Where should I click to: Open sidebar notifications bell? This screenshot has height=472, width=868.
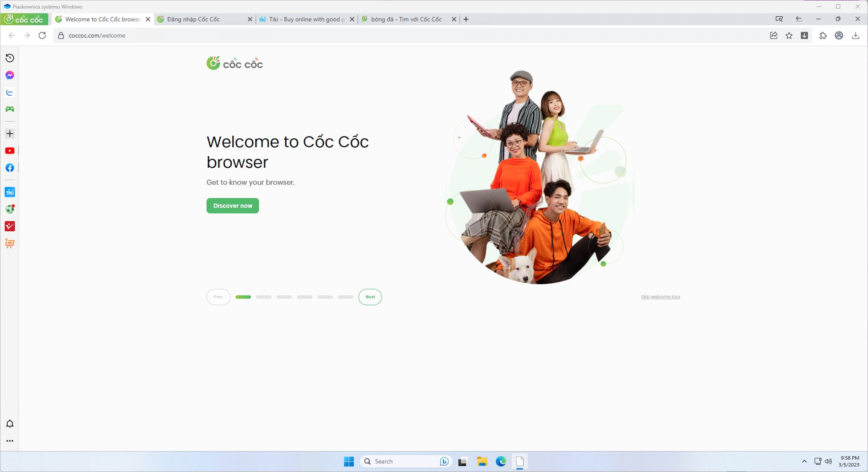pyautogui.click(x=10, y=424)
